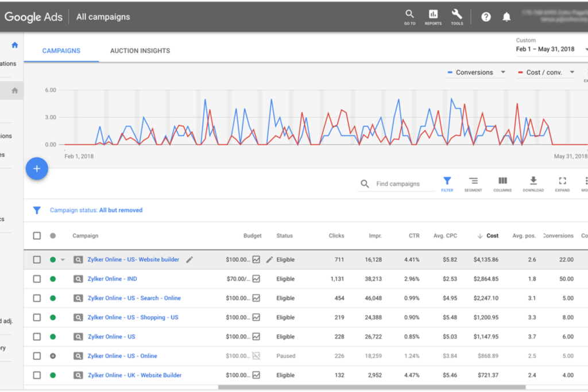The width and height of the screenshot is (588, 392).
Task: Open the Tools wrench icon
Action: (457, 14)
